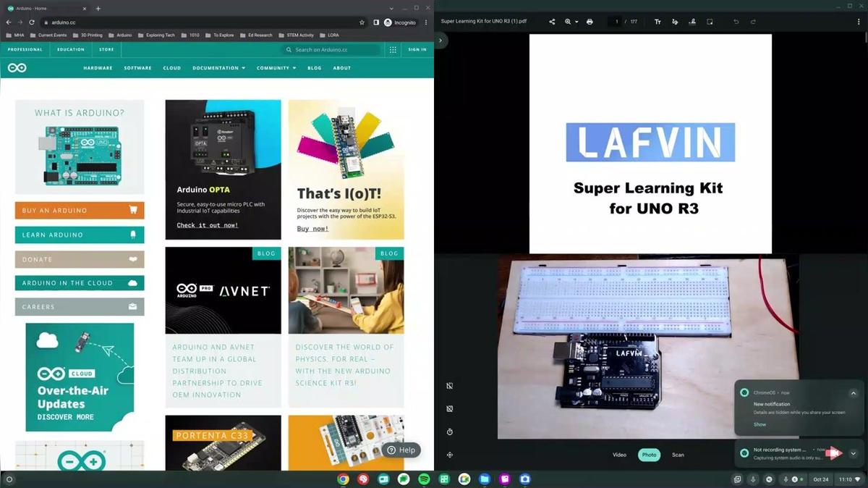
Task: Toggle the camera timer icon
Action: coord(450,432)
